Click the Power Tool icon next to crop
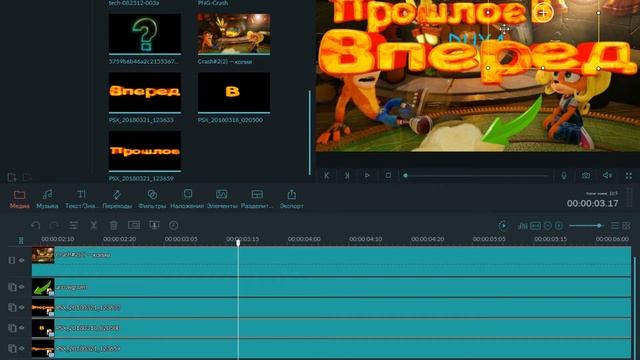Viewport: 640px width, 360px height. [154, 225]
